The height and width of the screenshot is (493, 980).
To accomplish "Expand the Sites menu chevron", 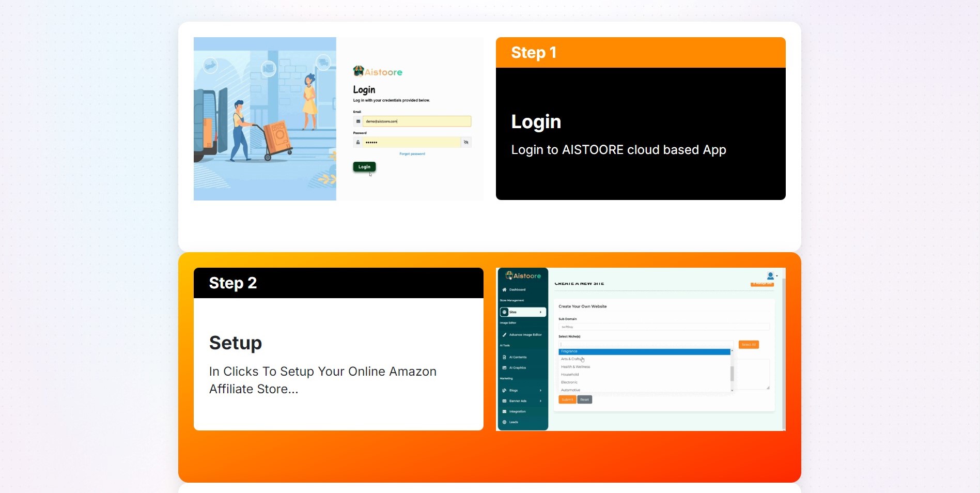I will [x=540, y=312].
